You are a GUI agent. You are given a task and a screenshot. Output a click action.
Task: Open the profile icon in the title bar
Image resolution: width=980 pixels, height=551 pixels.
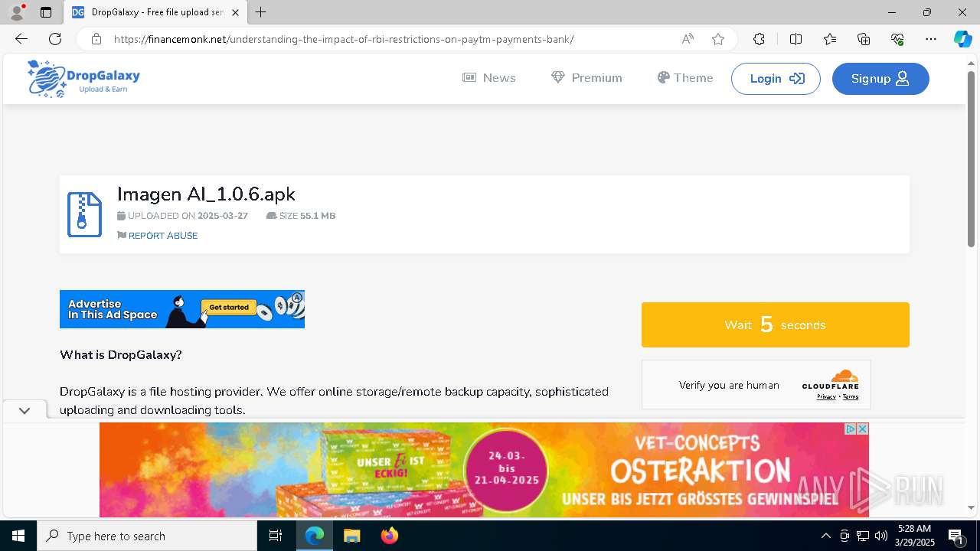point(16,12)
